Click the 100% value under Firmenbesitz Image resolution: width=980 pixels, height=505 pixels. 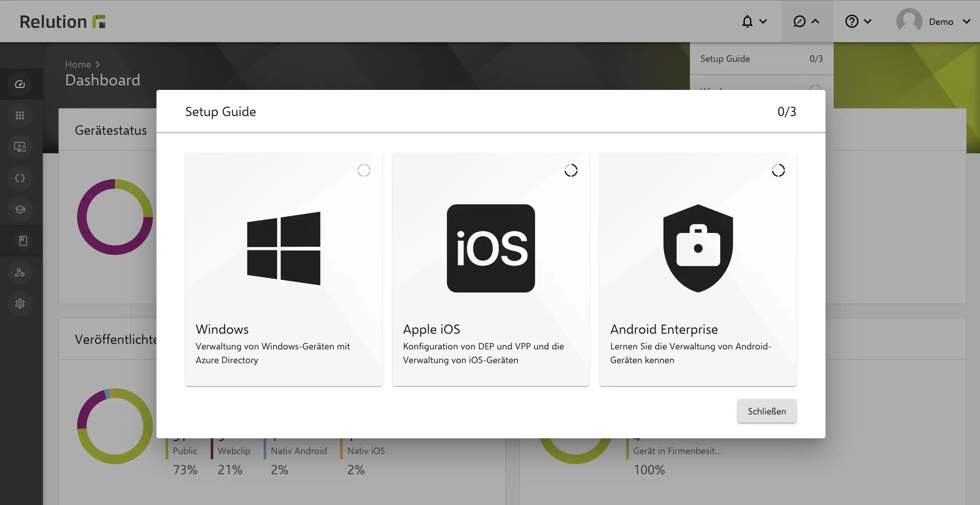click(649, 470)
